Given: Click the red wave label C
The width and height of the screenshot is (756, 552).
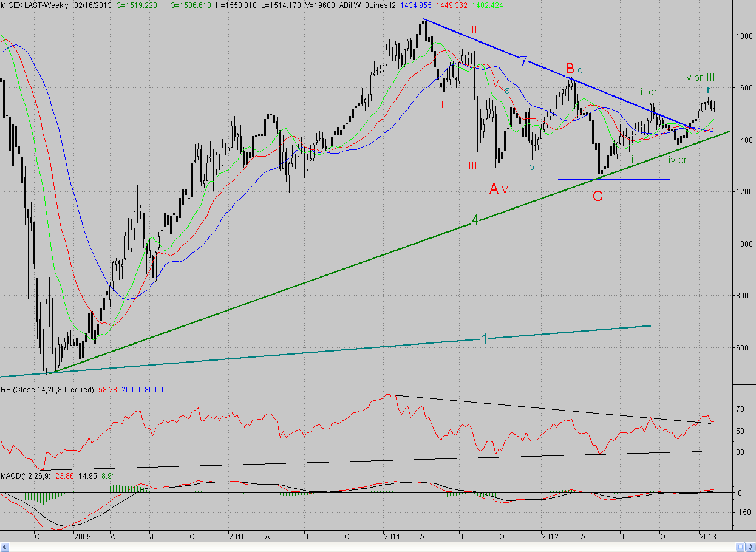Looking at the screenshot, I should coord(598,196).
